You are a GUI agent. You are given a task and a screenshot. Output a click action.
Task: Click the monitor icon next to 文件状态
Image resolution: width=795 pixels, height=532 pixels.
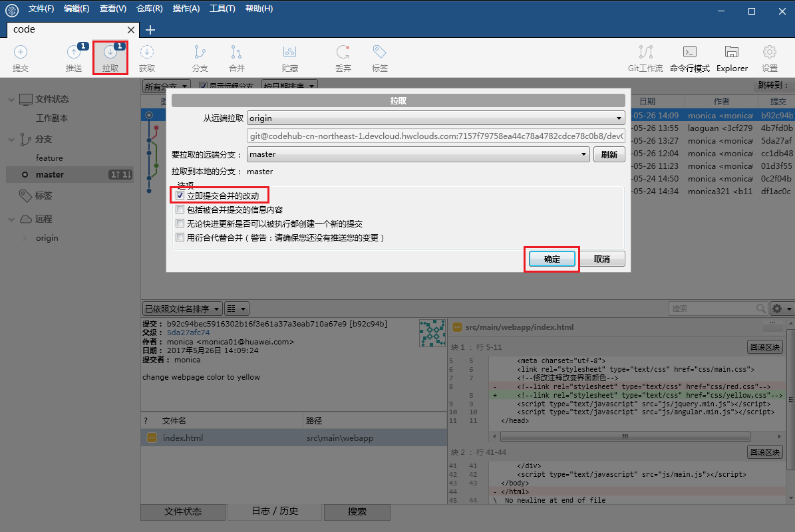coord(26,99)
